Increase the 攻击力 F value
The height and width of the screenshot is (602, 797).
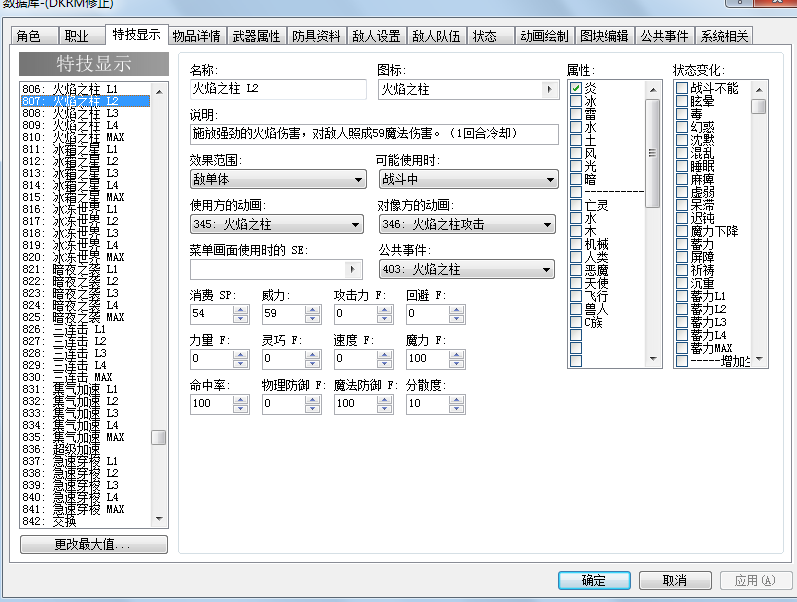click(x=385, y=310)
